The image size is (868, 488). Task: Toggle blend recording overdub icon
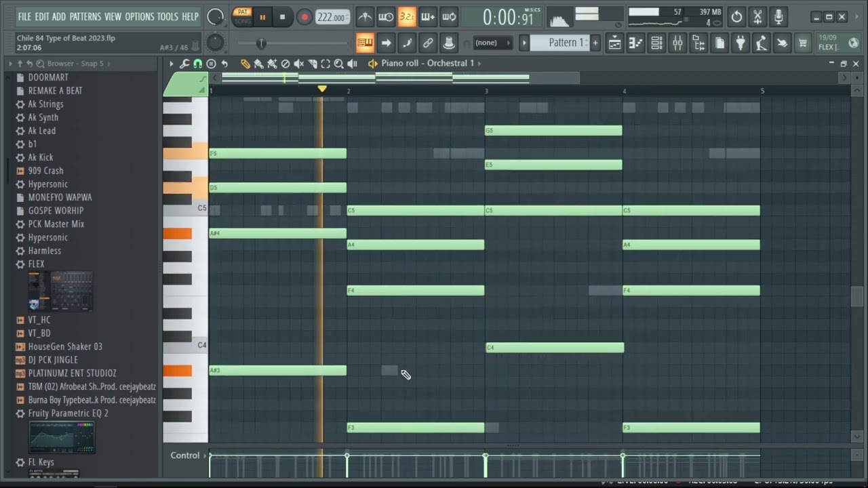click(x=428, y=17)
